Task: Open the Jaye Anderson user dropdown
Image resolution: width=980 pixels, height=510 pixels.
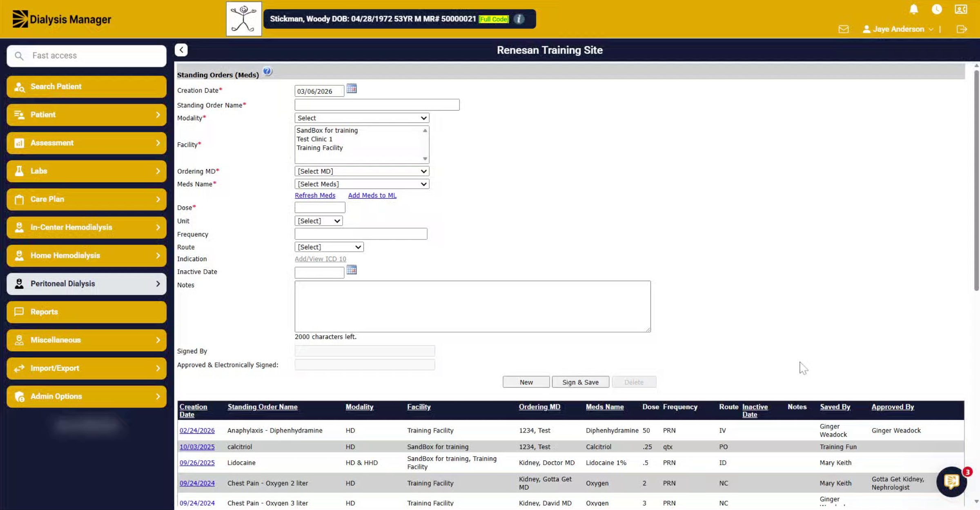Action: pyautogui.click(x=898, y=29)
